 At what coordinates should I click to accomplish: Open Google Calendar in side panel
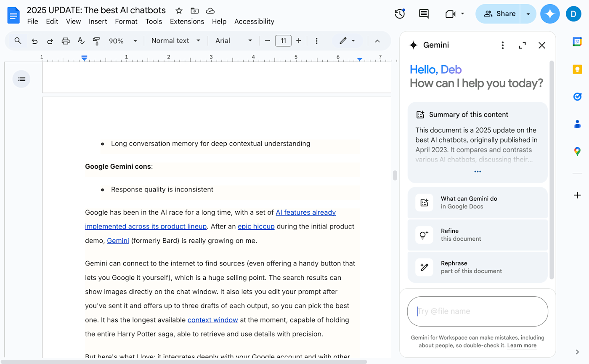coord(577,41)
